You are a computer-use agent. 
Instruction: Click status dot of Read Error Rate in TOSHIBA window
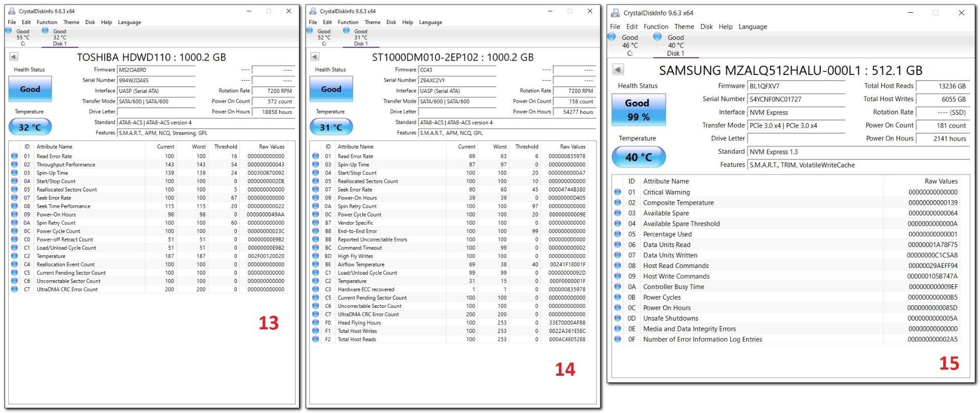click(x=14, y=156)
